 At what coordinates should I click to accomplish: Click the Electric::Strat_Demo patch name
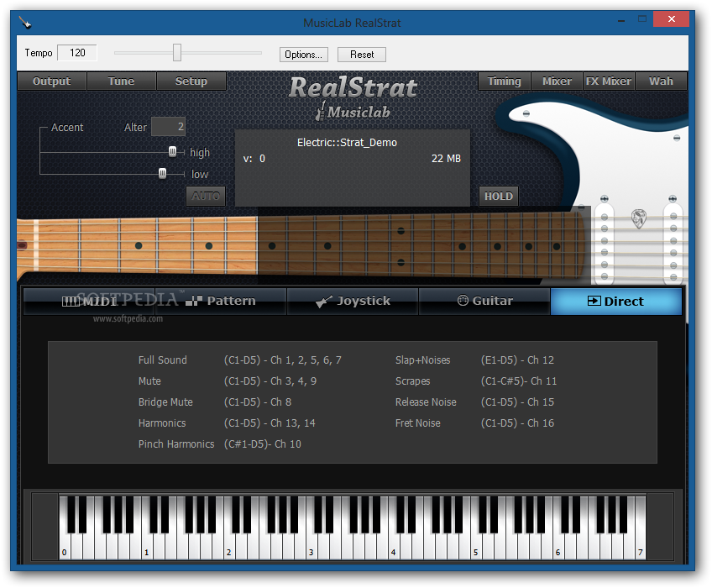point(347,143)
